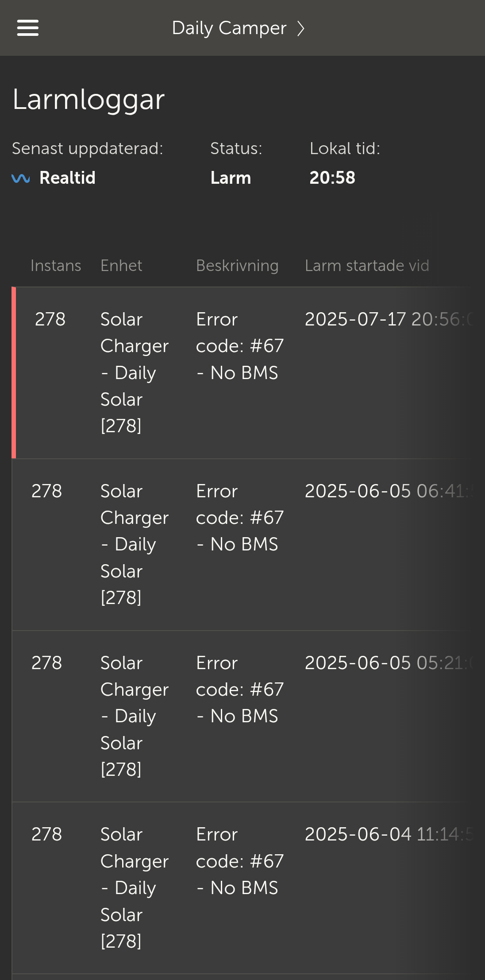The width and height of the screenshot is (485, 980).
Task: Click the Beskrivning column header
Action: [x=237, y=266]
